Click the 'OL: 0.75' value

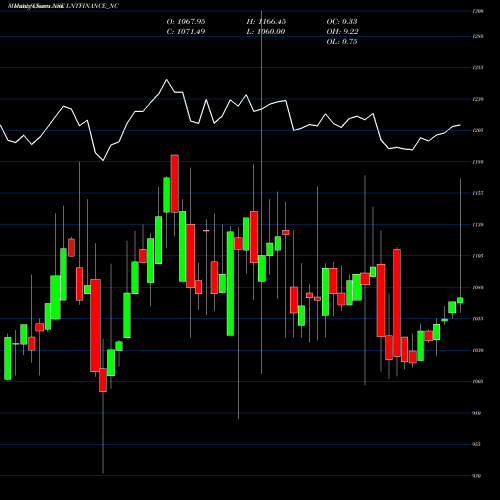342,42
